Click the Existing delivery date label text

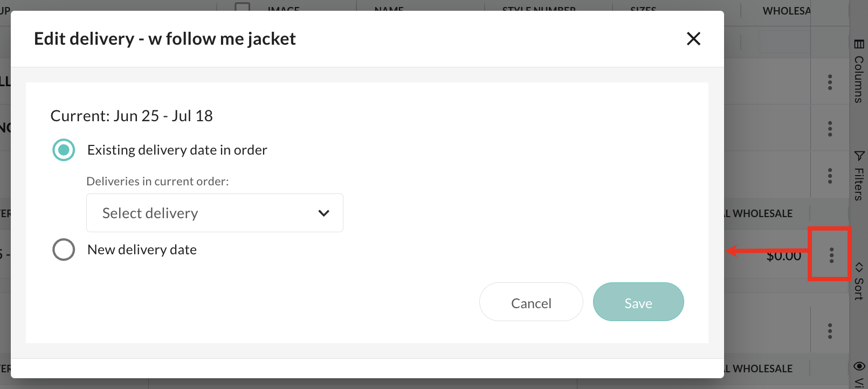tap(177, 150)
